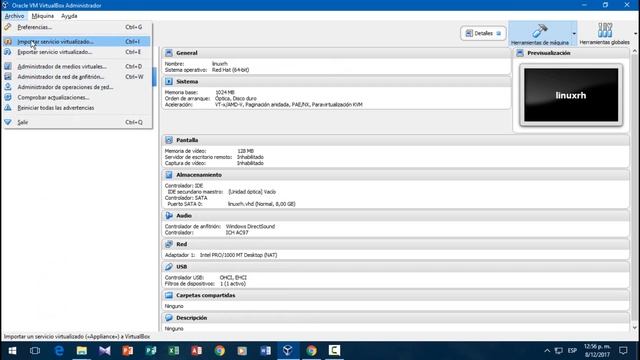Open File Explorer from taskbar

coord(82,351)
